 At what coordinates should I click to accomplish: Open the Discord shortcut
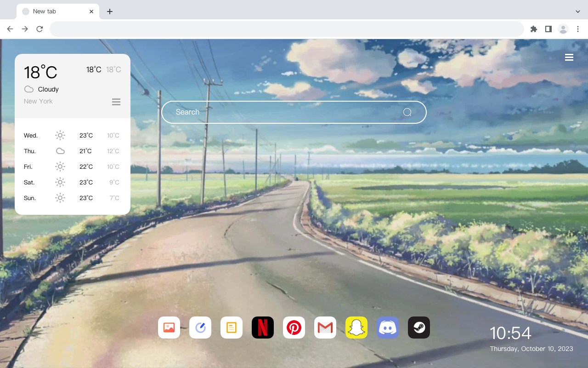(388, 328)
